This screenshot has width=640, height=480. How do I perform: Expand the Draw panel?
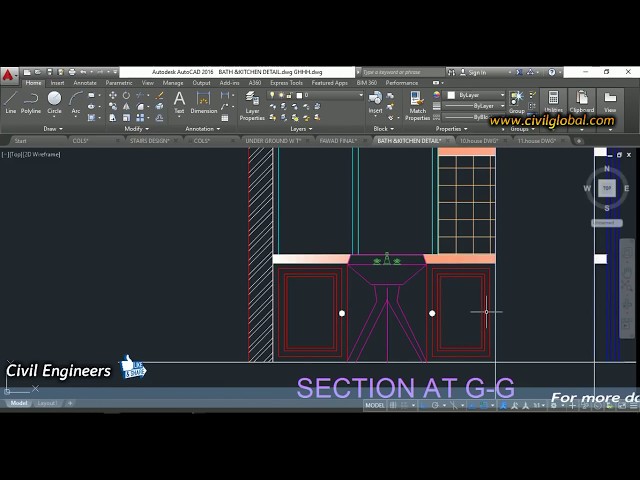(x=53, y=129)
